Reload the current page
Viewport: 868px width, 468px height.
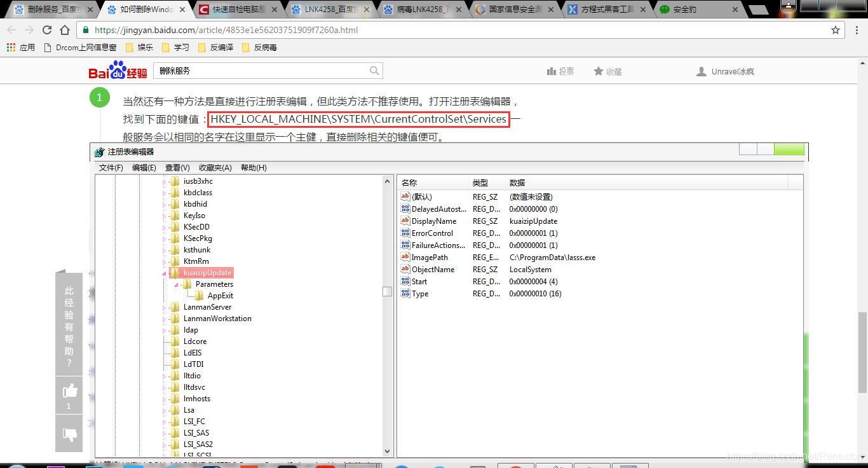click(x=47, y=30)
